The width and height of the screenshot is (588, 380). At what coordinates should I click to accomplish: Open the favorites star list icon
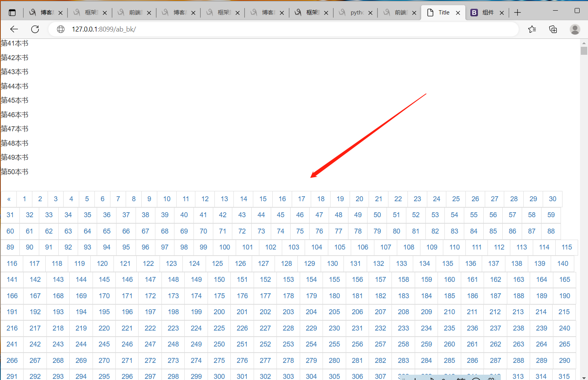pyautogui.click(x=532, y=29)
